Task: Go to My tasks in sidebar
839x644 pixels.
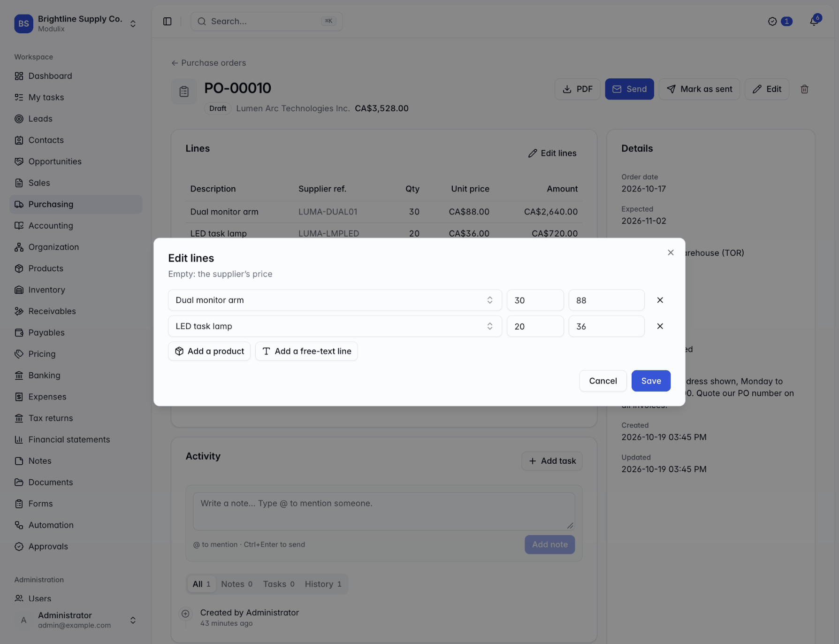Action: (76, 97)
